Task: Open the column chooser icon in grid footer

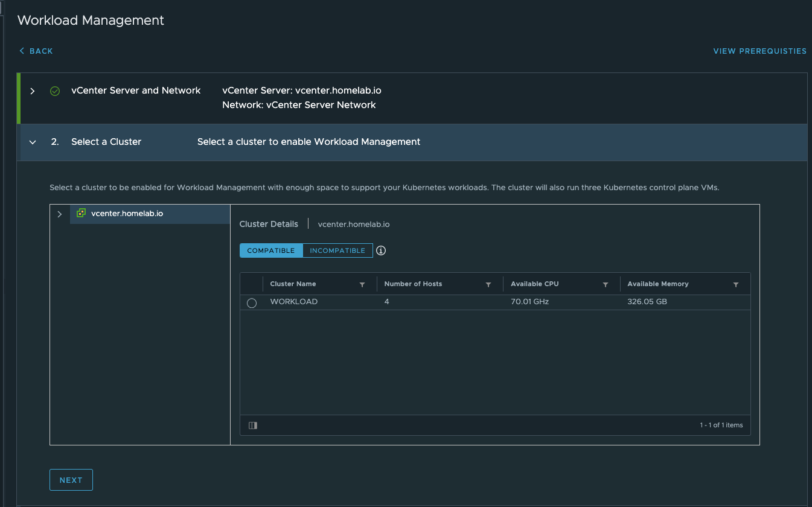Action: pyautogui.click(x=253, y=426)
